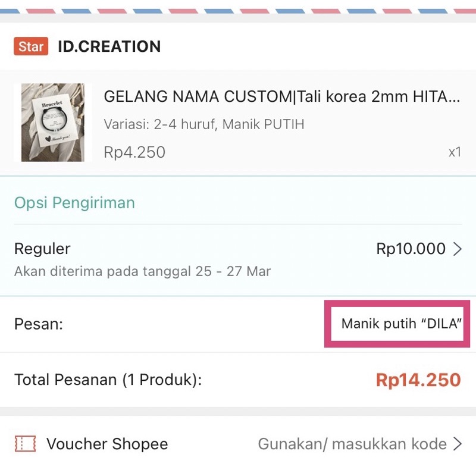This screenshot has height=476, width=476.
Task: Click the Rp4.250 product price
Action: click(x=134, y=152)
